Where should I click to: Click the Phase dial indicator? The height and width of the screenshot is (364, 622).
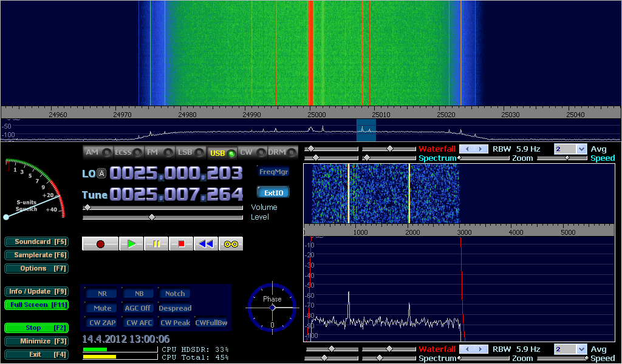(272, 308)
